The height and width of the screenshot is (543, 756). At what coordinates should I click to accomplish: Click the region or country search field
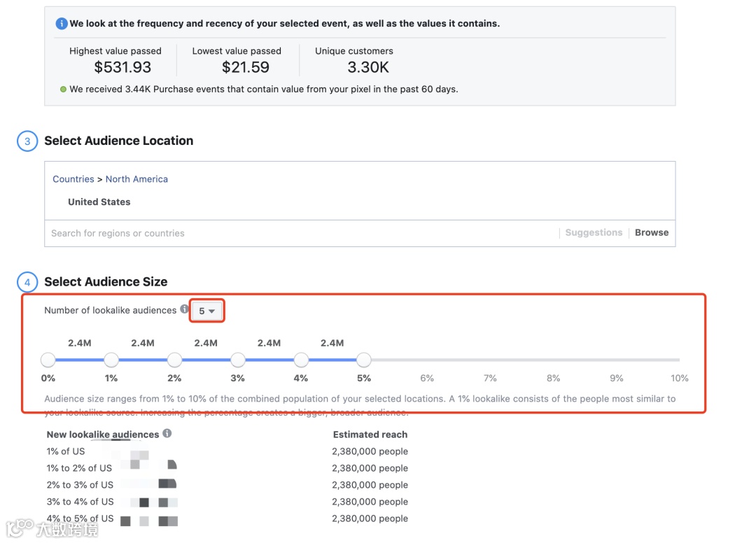point(301,233)
